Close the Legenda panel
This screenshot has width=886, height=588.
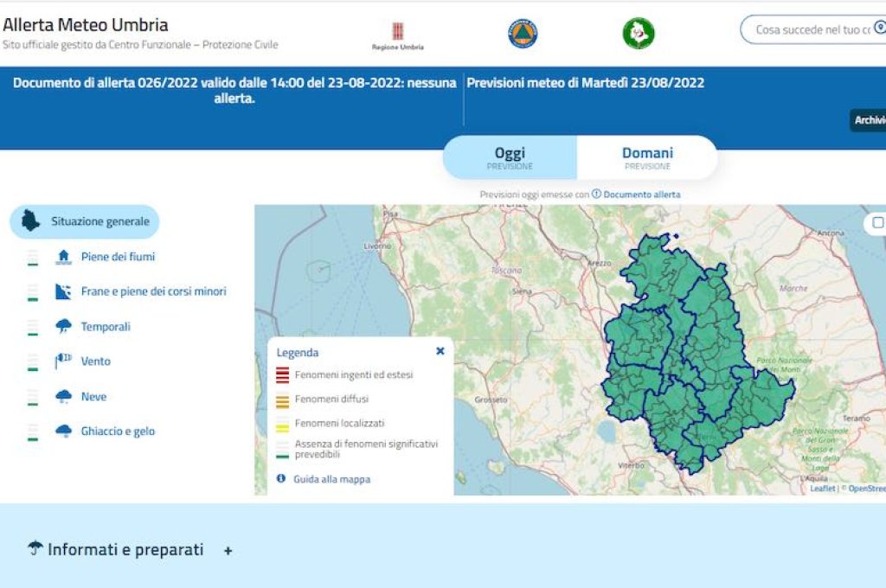(440, 351)
